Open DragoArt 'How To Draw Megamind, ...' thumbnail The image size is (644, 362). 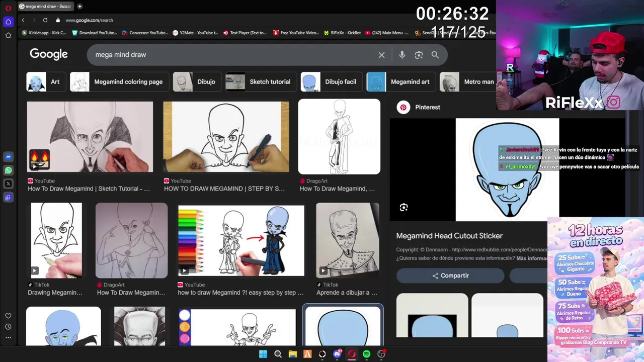pyautogui.click(x=339, y=136)
